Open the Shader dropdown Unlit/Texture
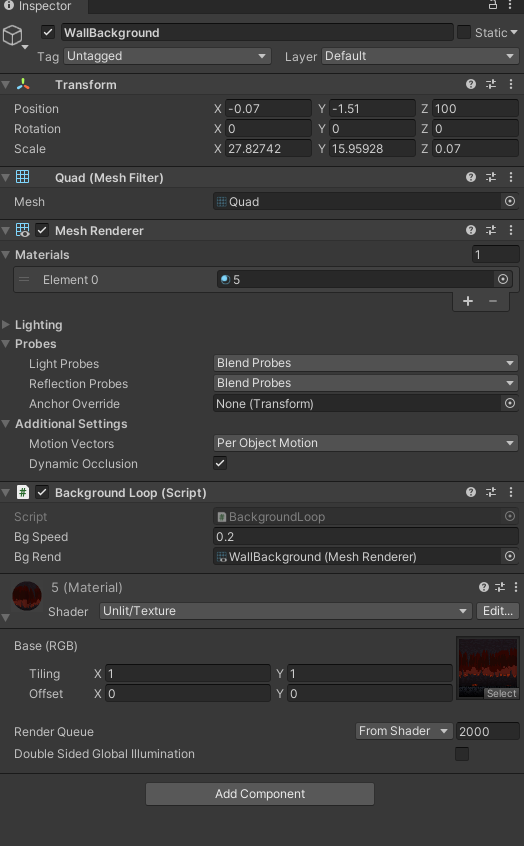Image resolution: width=524 pixels, height=846 pixels. (x=285, y=611)
